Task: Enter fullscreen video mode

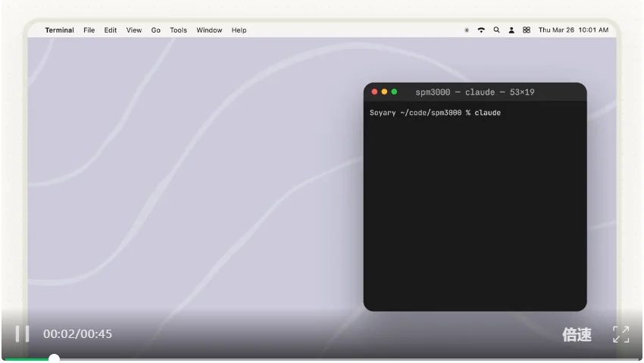Action: pyautogui.click(x=621, y=334)
